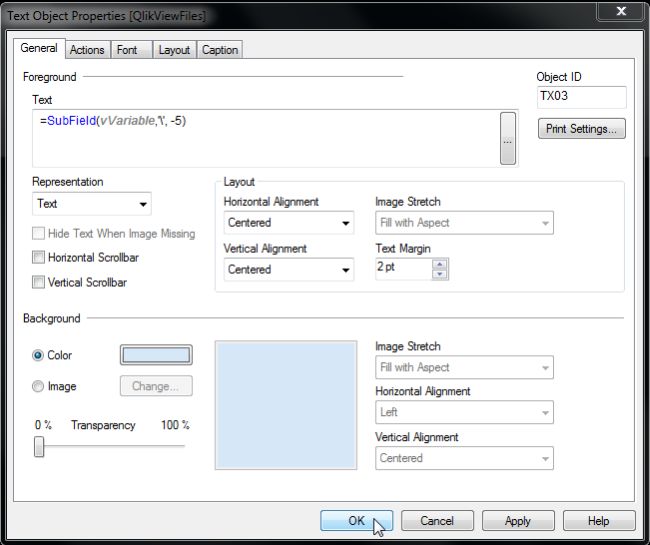650x545 pixels.
Task: Expand the Representation dropdown
Action: pos(92,203)
